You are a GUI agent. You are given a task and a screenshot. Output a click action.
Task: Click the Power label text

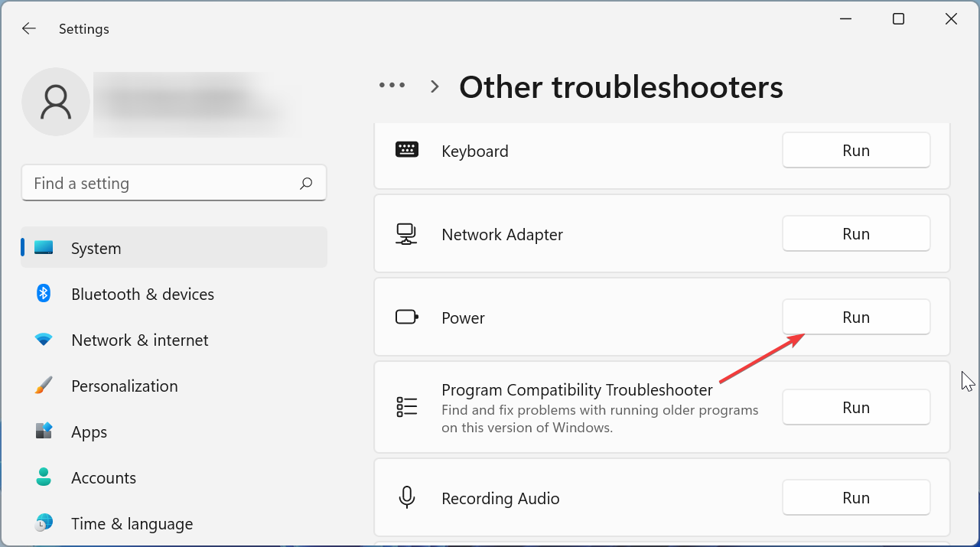click(x=463, y=317)
